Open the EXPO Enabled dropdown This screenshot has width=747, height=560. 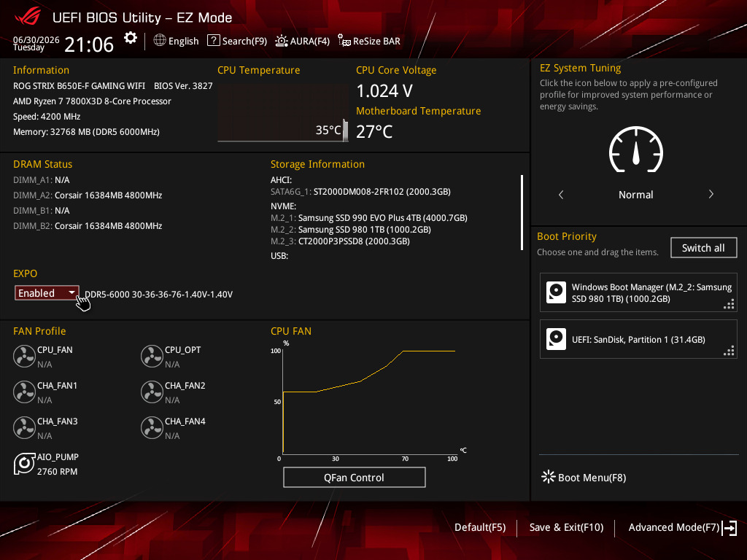tap(47, 293)
